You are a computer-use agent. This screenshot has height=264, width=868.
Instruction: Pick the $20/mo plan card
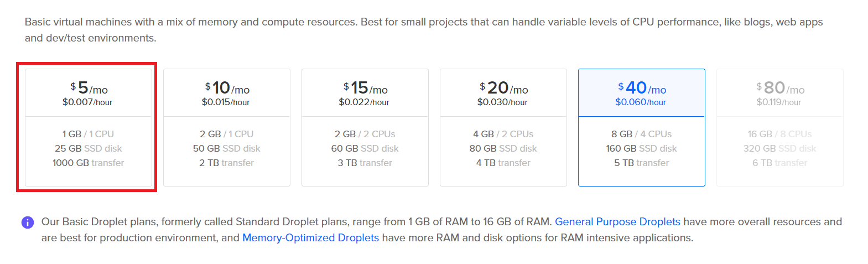pyautogui.click(x=503, y=127)
